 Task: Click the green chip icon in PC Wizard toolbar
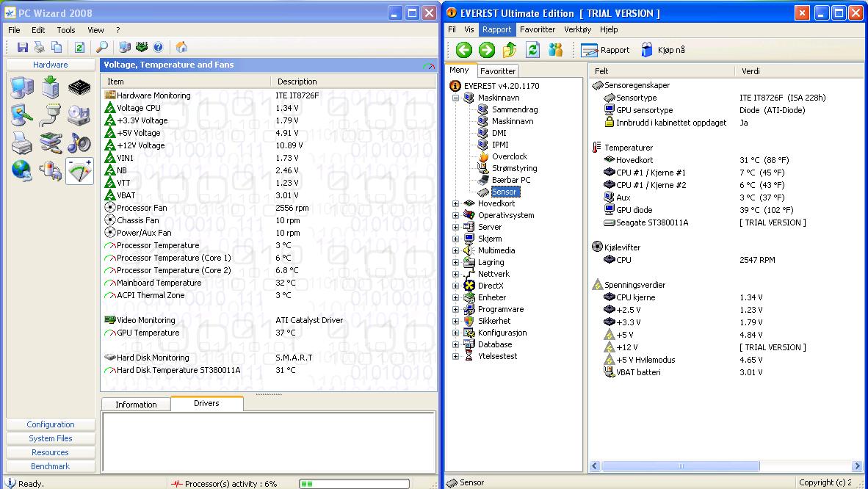(x=142, y=47)
